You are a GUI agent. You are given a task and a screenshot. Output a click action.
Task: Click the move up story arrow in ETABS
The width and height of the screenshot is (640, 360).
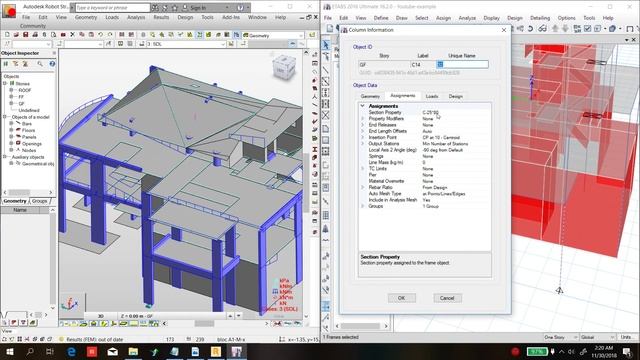click(x=555, y=29)
